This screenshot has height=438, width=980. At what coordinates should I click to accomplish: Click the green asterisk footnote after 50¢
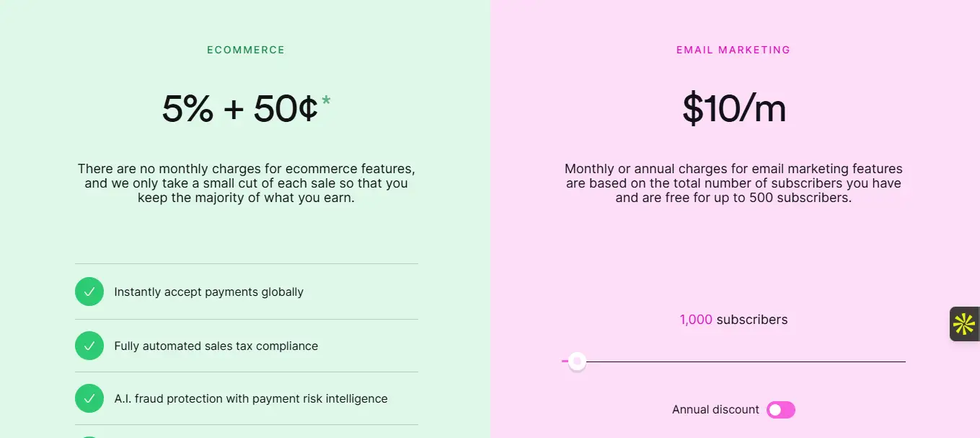coord(327,101)
